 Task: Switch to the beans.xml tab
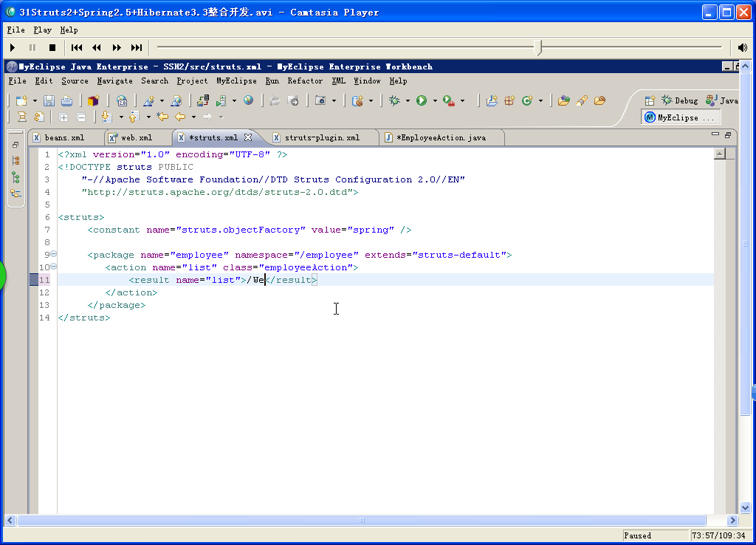[x=64, y=137]
